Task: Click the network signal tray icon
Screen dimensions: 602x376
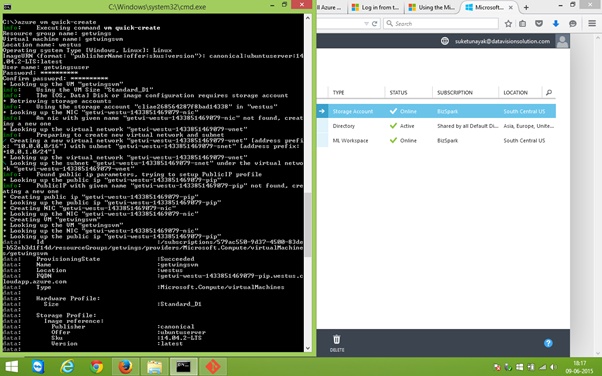Action: [542, 367]
